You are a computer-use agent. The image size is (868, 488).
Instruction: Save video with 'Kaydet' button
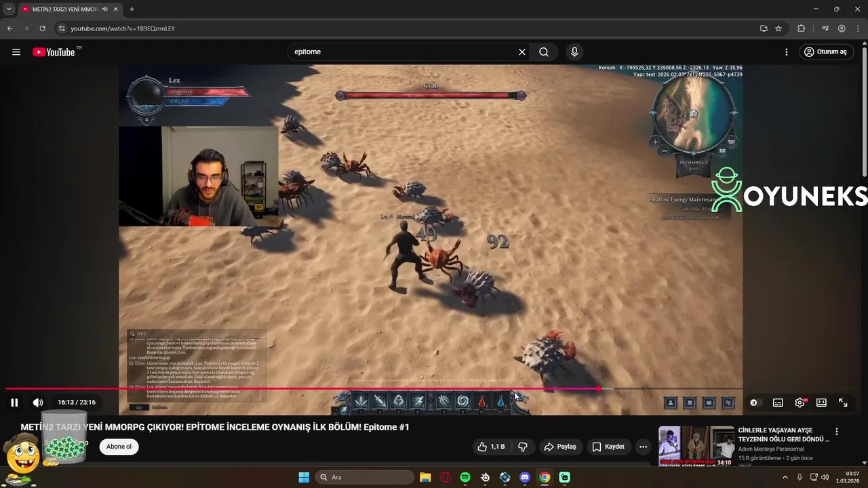pos(608,447)
